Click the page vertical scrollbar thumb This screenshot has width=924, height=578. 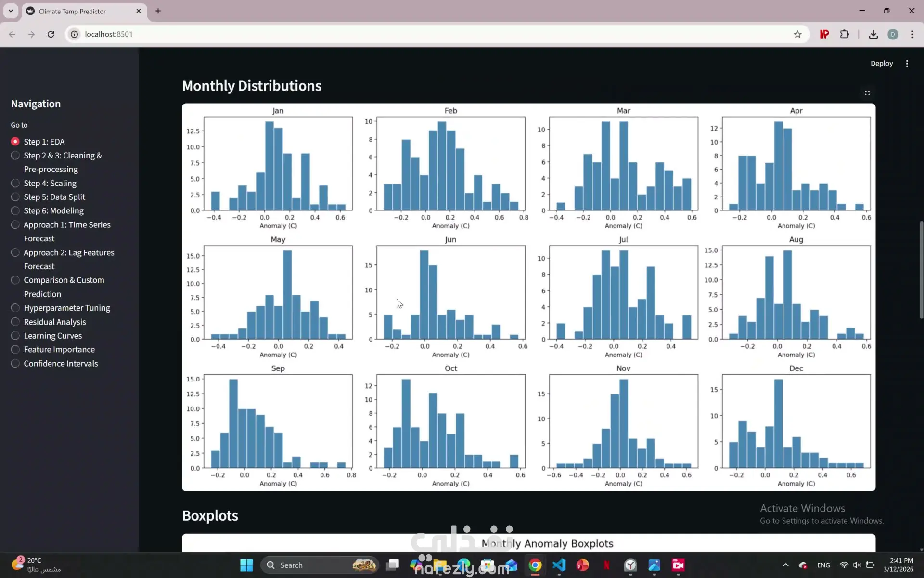click(921, 270)
